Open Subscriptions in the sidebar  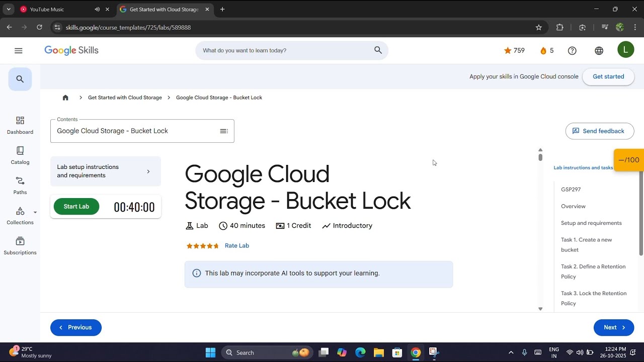click(20, 246)
